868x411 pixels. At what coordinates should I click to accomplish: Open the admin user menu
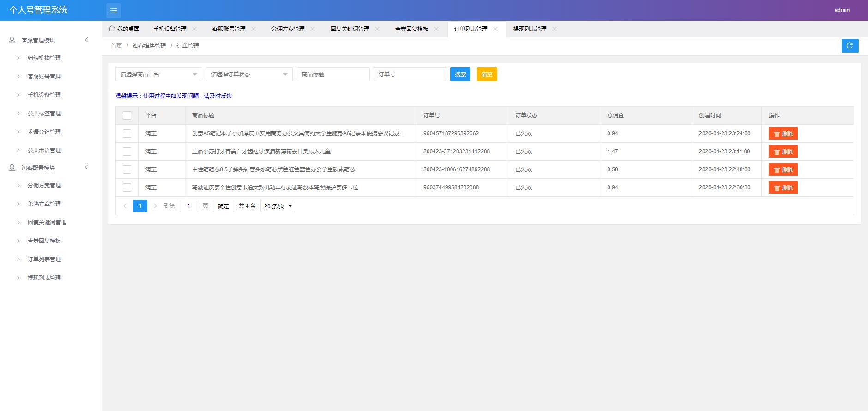click(x=842, y=10)
